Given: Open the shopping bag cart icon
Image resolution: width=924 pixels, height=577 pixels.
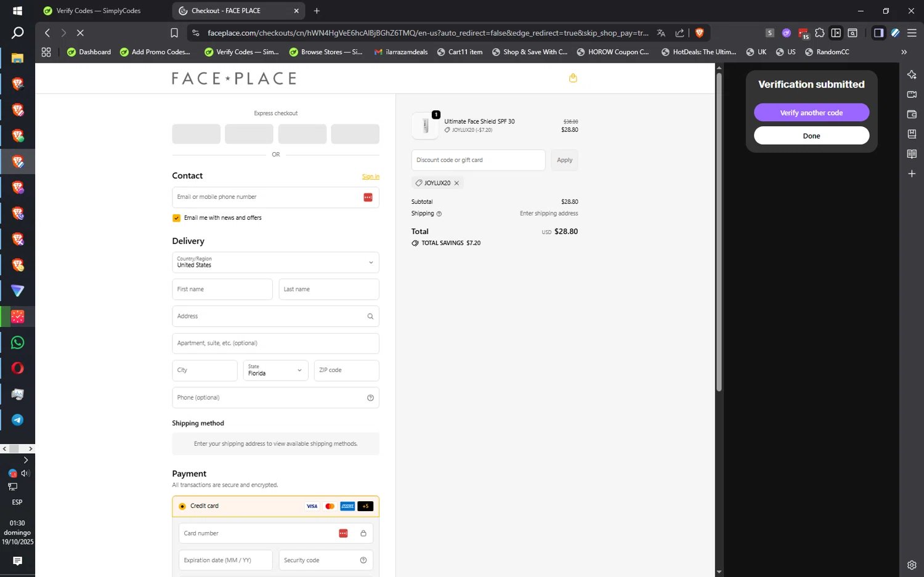Looking at the screenshot, I should pos(573,78).
